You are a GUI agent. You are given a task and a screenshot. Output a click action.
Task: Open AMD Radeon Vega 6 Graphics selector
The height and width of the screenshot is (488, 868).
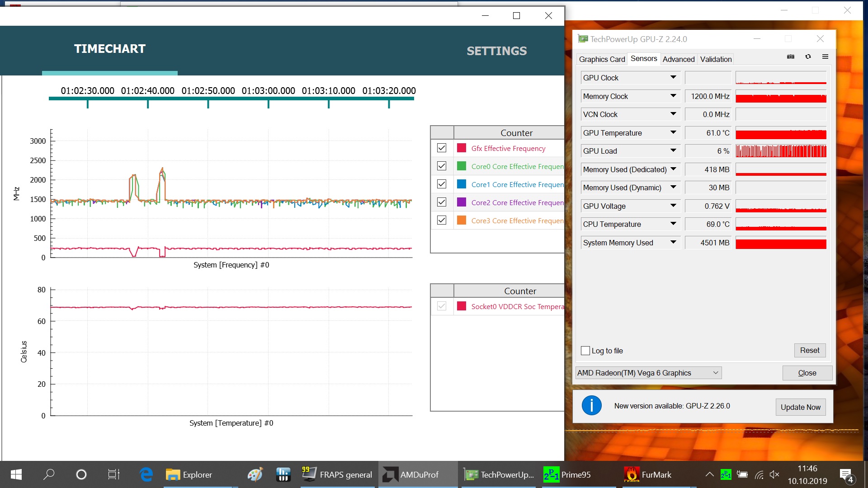pyautogui.click(x=648, y=373)
